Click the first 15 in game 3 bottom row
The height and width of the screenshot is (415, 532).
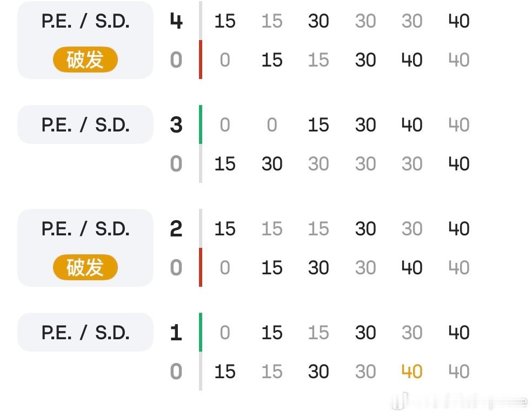[225, 164]
